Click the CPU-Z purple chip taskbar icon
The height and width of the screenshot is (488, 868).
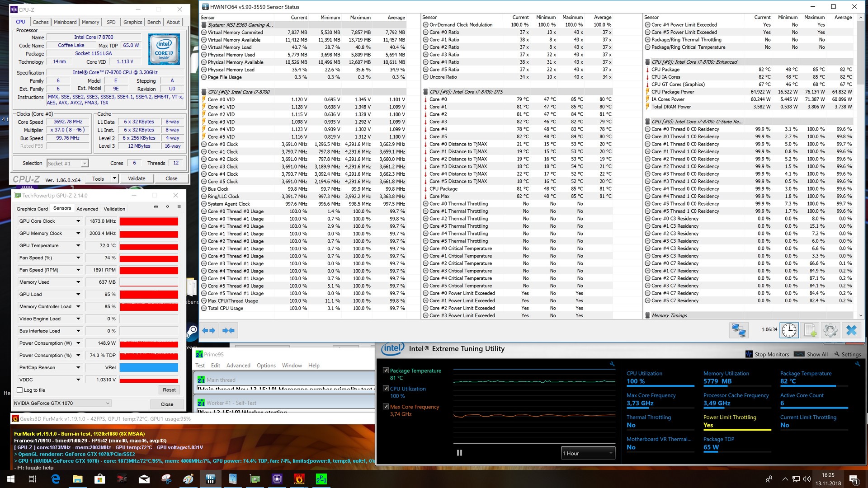tap(277, 479)
